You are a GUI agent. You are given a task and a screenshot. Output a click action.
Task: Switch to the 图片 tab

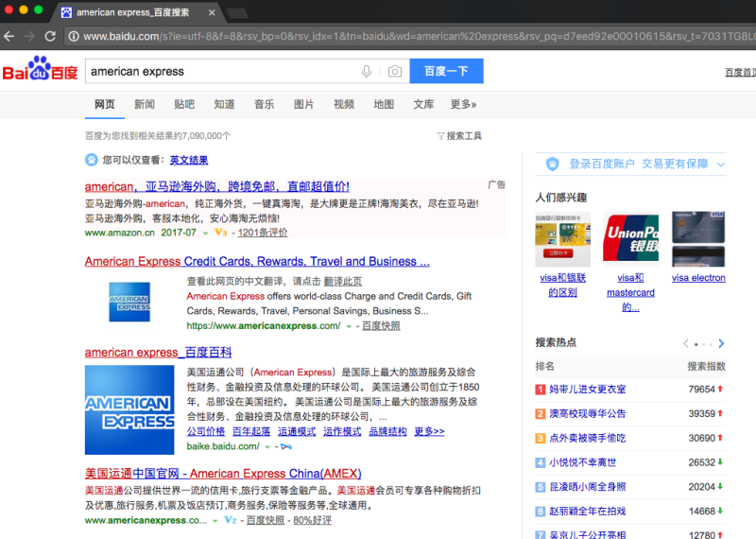pos(304,104)
